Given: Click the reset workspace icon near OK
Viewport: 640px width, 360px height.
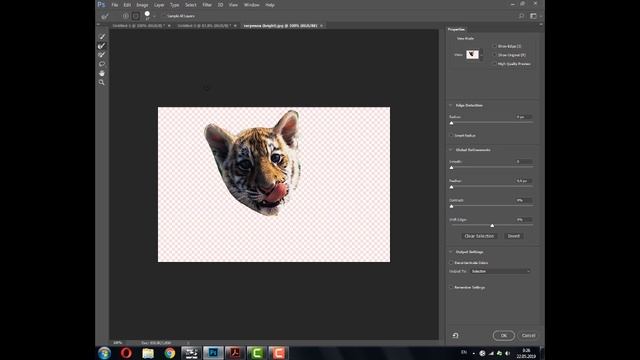Looking at the screenshot, I should pos(456,336).
